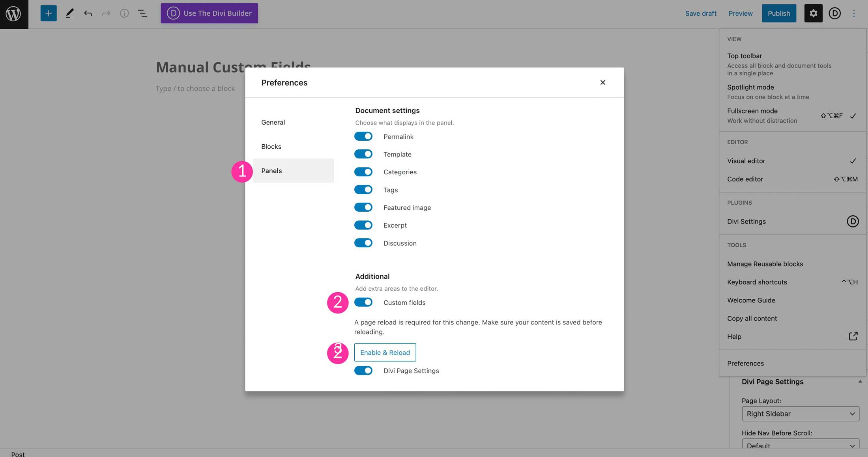This screenshot has width=868, height=457.
Task: Click the Undo arrow icon
Action: (x=88, y=13)
